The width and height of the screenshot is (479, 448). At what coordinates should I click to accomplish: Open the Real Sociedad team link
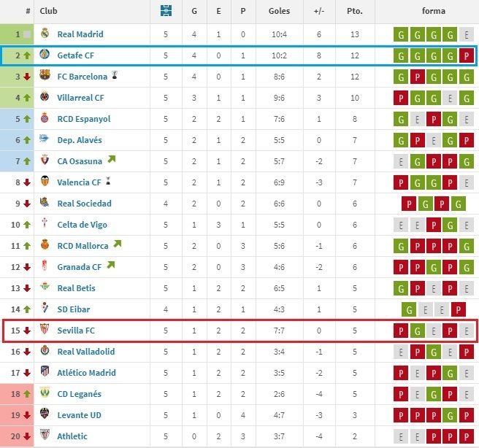(x=84, y=204)
